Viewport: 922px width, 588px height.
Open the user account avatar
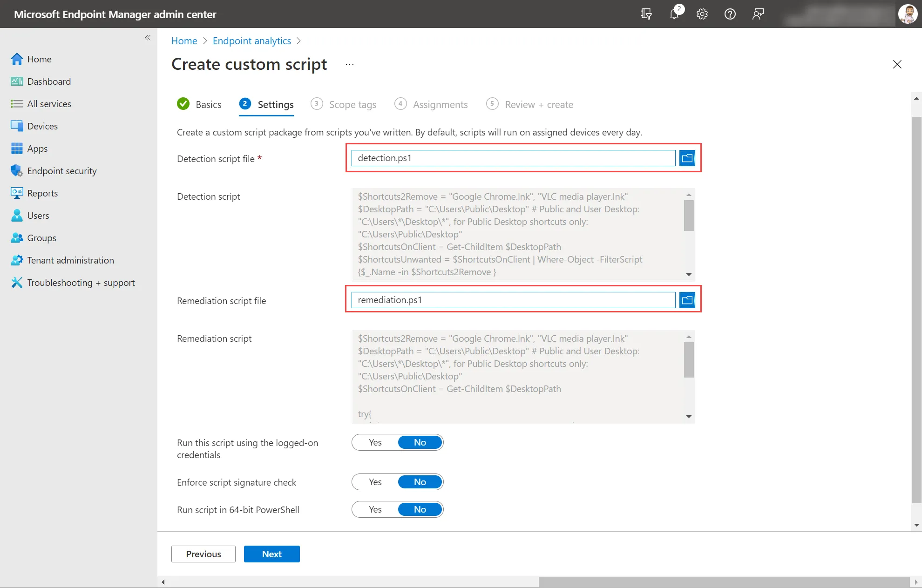[x=908, y=14]
